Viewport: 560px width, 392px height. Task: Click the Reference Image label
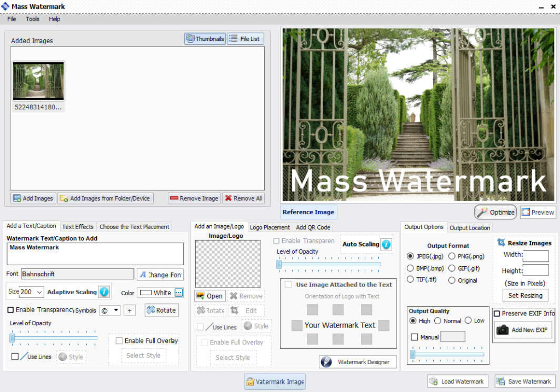(308, 212)
